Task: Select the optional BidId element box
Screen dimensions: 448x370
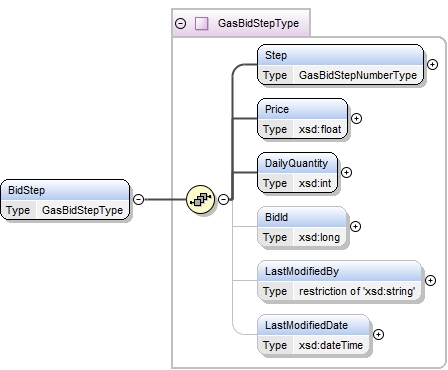Action: click(x=302, y=227)
